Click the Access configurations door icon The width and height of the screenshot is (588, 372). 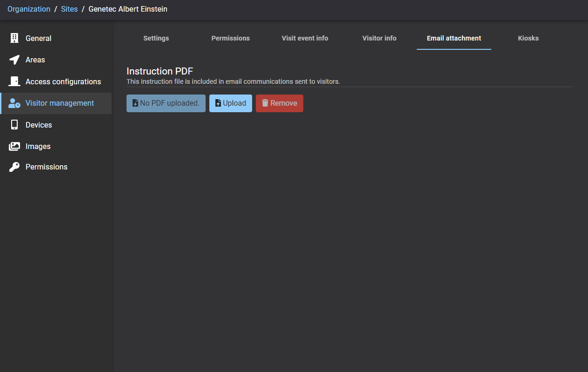14,81
